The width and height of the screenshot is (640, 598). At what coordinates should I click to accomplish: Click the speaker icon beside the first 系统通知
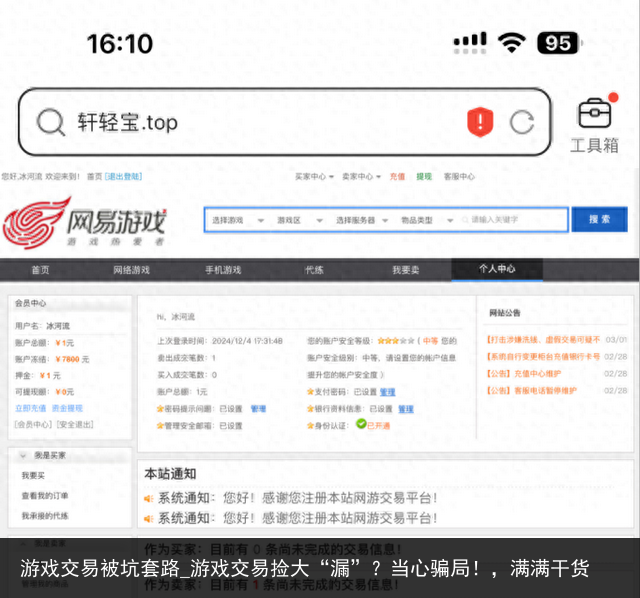pyautogui.click(x=149, y=497)
